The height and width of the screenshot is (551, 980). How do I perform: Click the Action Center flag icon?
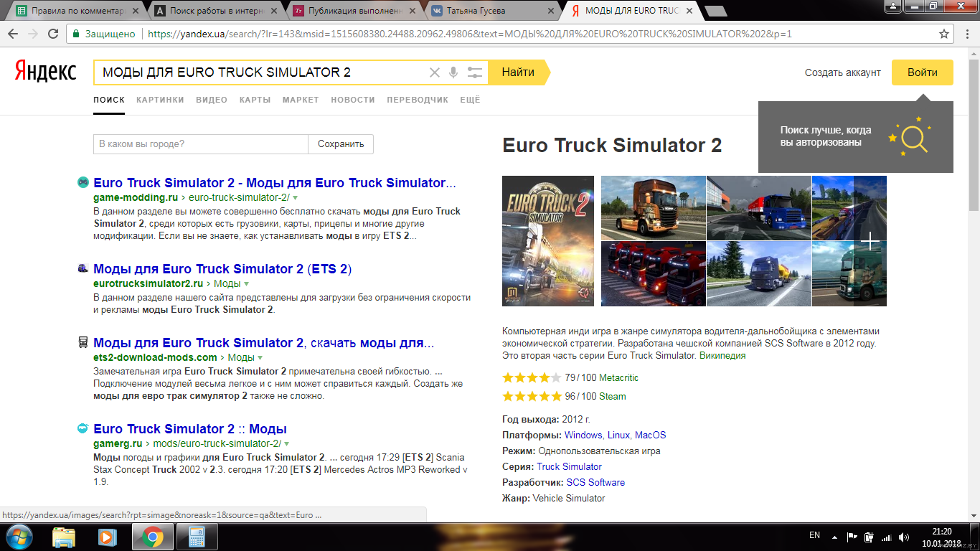[x=852, y=537]
